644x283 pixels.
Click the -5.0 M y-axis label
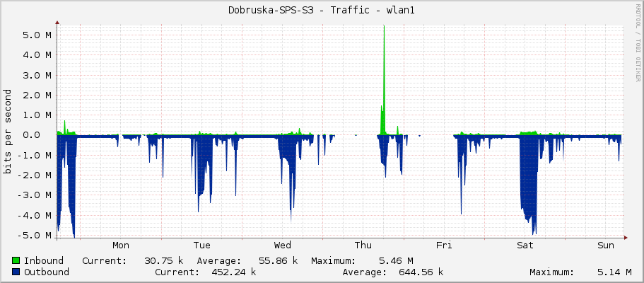[36, 236]
